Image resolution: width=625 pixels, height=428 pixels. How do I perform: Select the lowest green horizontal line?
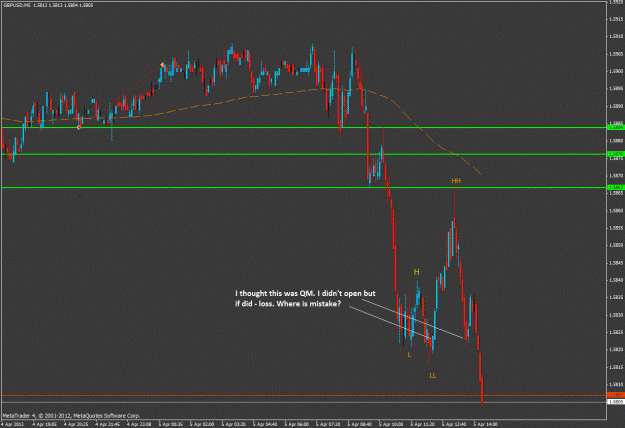point(304,187)
